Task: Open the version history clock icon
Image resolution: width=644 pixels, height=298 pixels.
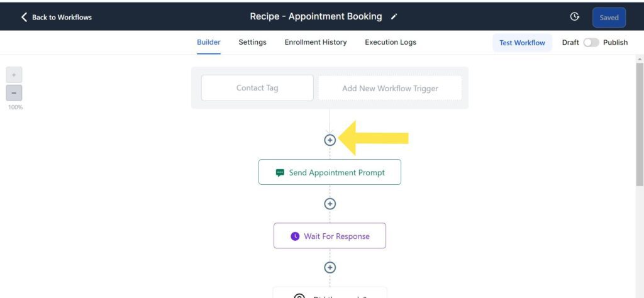Action: click(x=574, y=17)
